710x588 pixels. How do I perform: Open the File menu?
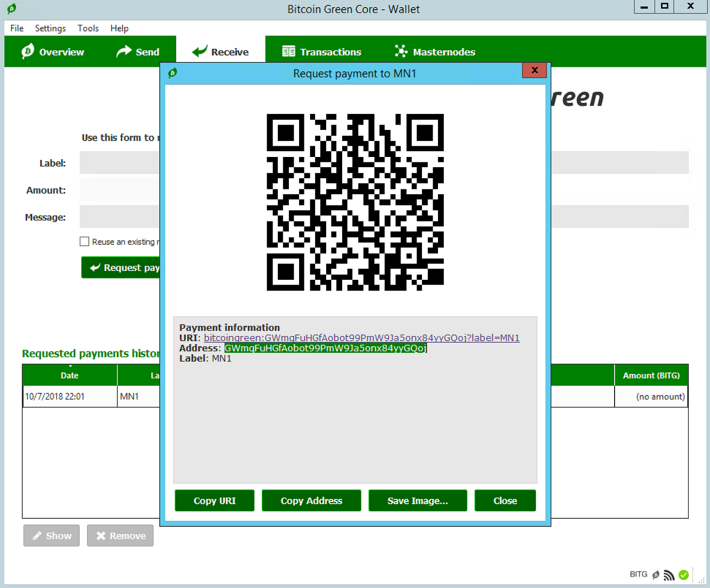[x=17, y=28]
